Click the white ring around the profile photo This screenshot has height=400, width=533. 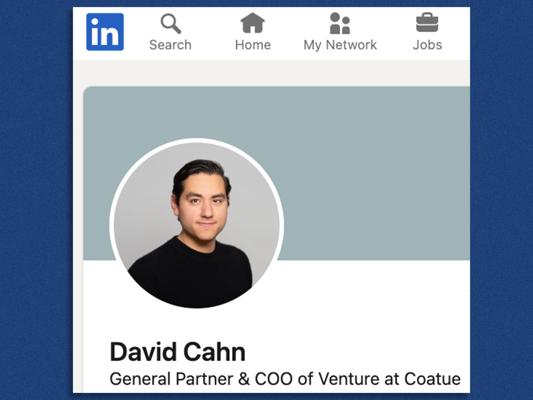[197, 140]
